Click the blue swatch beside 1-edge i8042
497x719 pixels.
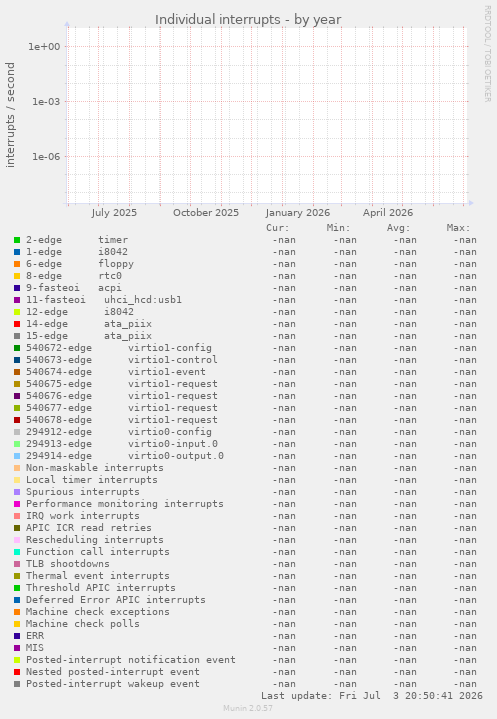pyautogui.click(x=17, y=252)
